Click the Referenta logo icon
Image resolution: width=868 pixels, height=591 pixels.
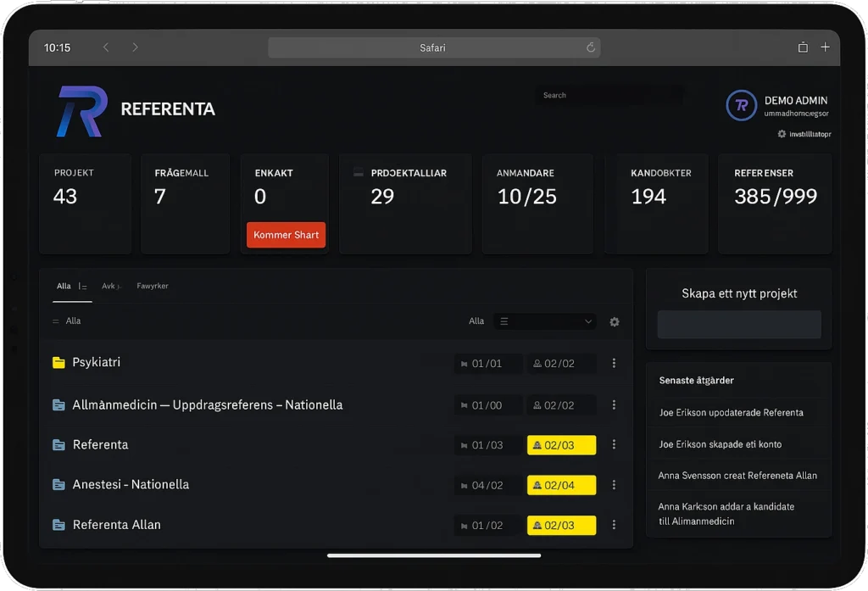coord(81,111)
